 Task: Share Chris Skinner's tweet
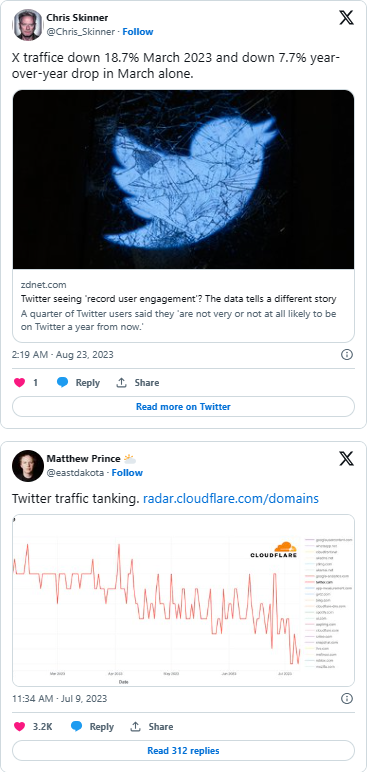point(138,383)
